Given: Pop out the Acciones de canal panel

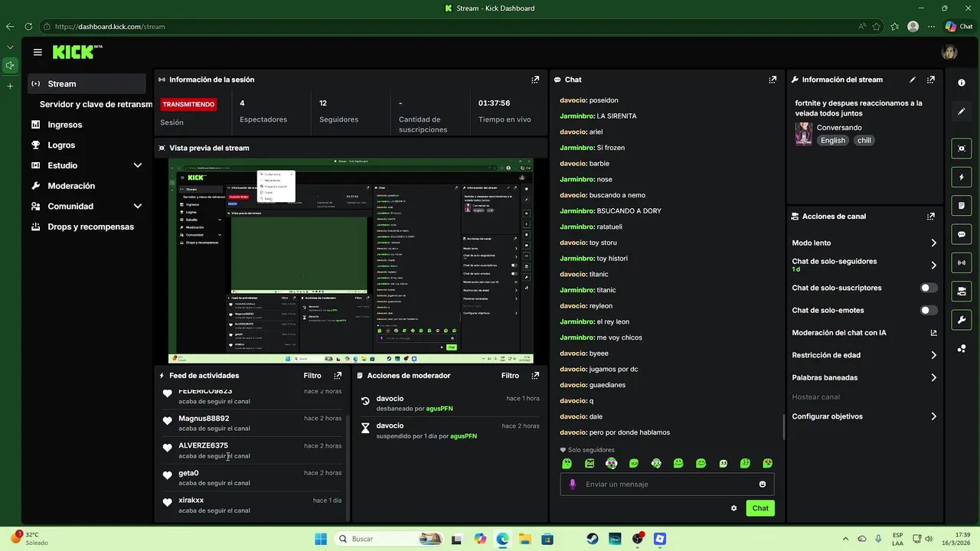Looking at the screenshot, I should pyautogui.click(x=931, y=217).
